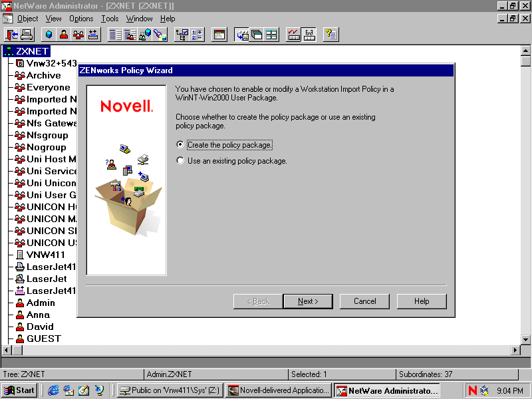
Task: Click the Print toolbar icon
Action: 27,35
